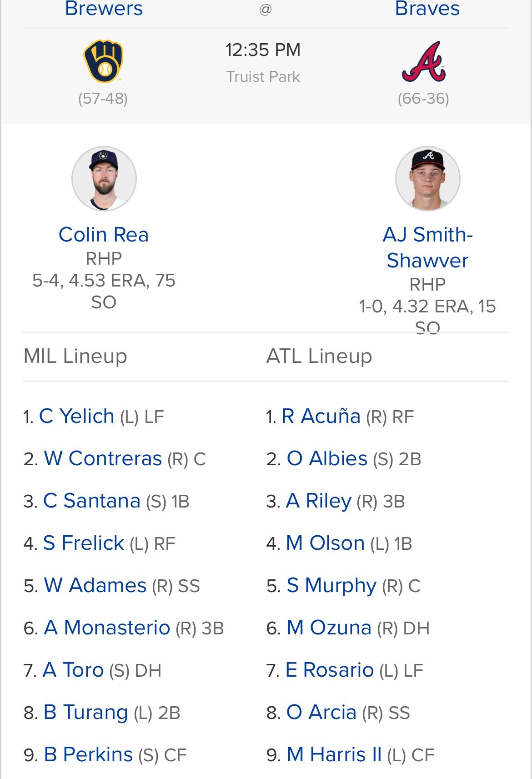Viewport: 532px width, 779px height.
Task: Open W Contreras player profile
Action: tap(103, 458)
